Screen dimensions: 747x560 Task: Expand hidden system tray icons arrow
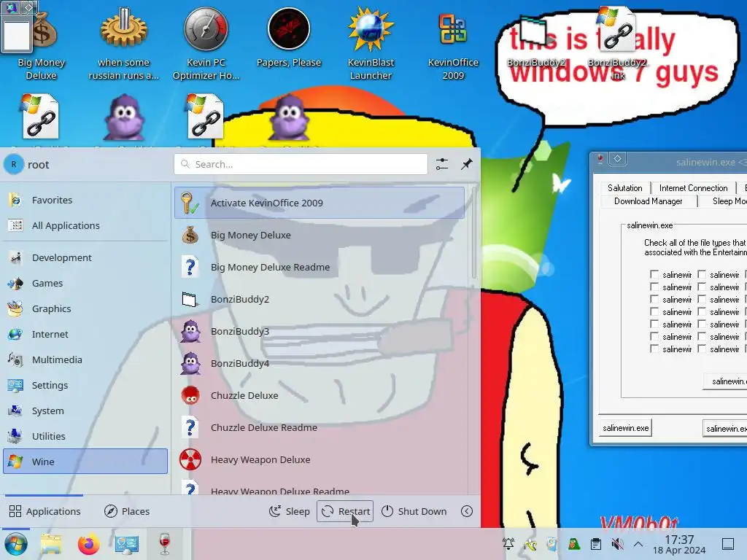pos(638,544)
